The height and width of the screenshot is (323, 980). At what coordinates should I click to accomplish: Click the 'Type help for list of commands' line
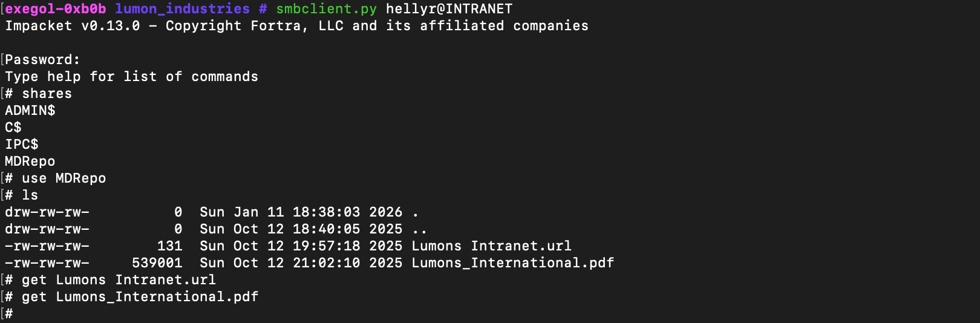pyautogui.click(x=131, y=77)
